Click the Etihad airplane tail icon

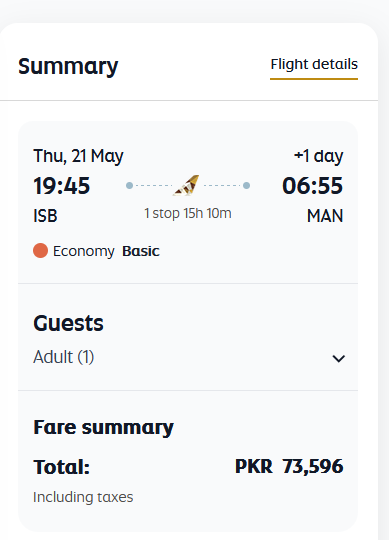tap(186, 185)
